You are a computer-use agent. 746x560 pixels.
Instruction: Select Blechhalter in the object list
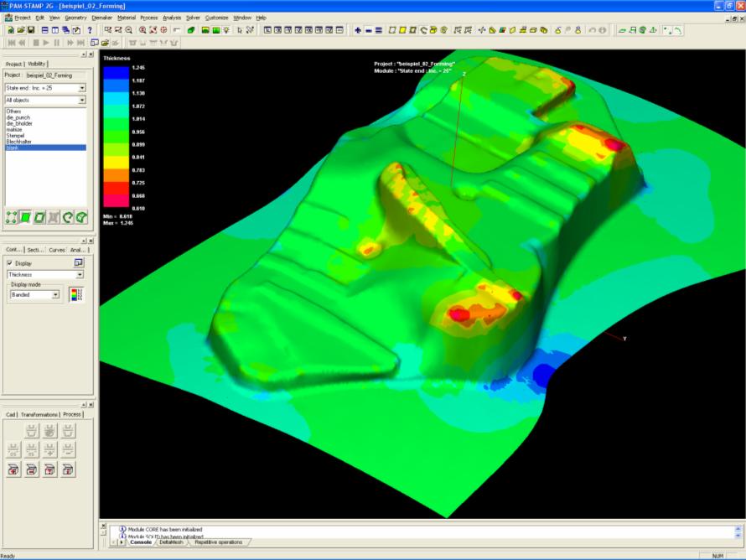point(18,141)
